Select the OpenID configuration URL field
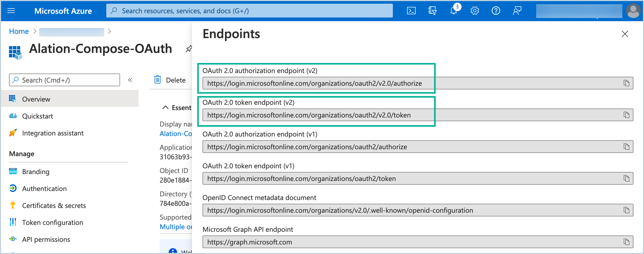 pyautogui.click(x=418, y=210)
